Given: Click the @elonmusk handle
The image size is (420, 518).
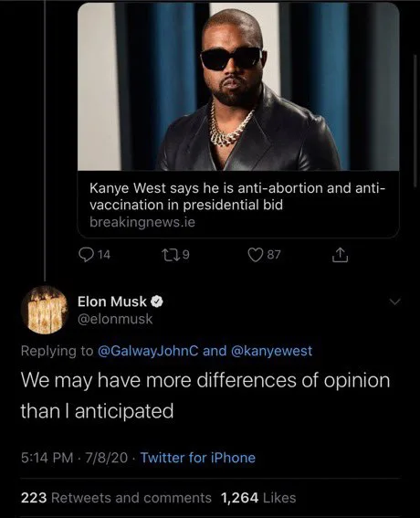Looking at the screenshot, I should pos(115,319).
